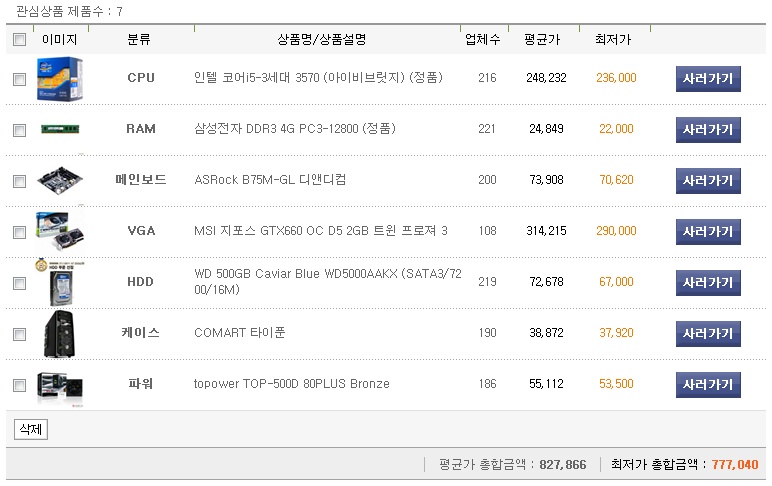Tick the 케이스 row checkbox
Screen dimensions: 772x486
pyautogui.click(x=19, y=334)
